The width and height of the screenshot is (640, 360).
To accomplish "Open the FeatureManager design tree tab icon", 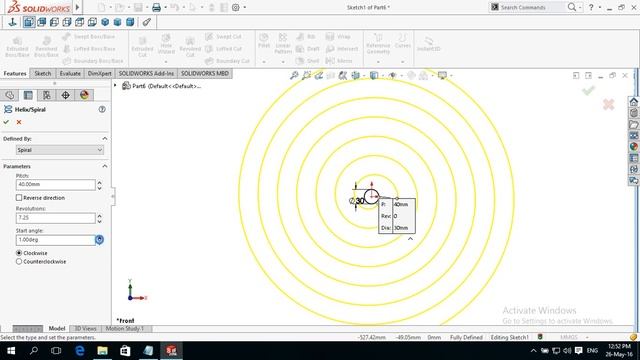I will [9, 95].
